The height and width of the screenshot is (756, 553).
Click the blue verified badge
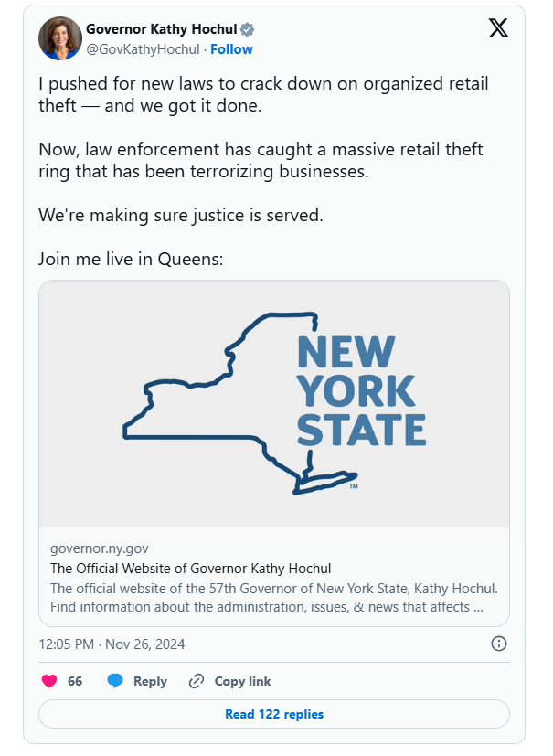point(248,29)
